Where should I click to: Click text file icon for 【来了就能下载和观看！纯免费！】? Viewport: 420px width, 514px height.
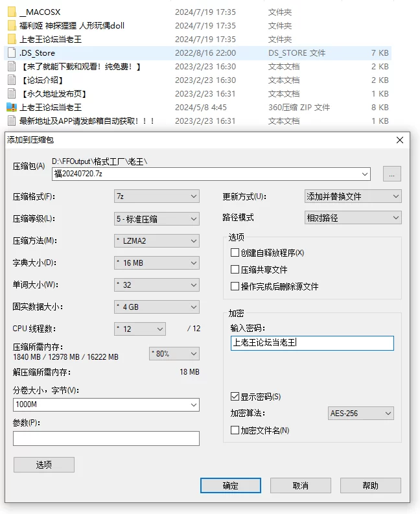click(12, 67)
